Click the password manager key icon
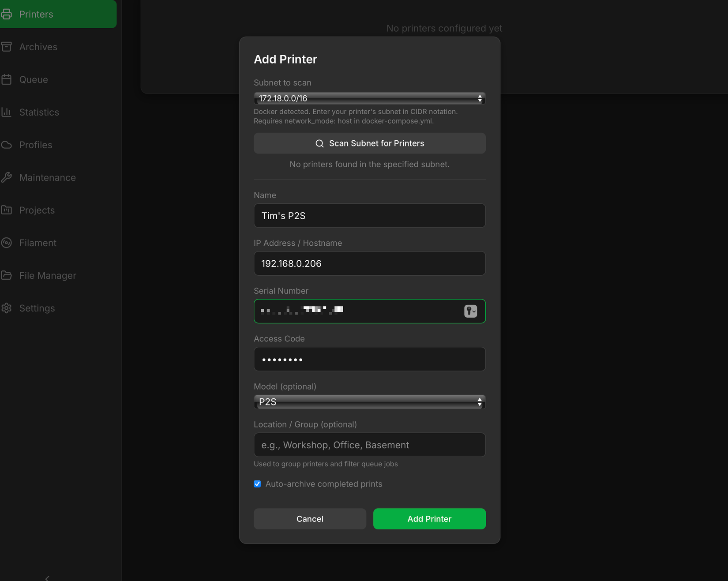This screenshot has height=581, width=728. click(470, 311)
